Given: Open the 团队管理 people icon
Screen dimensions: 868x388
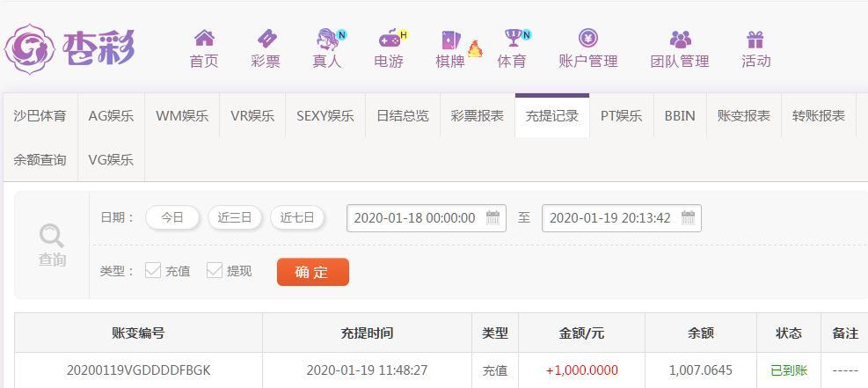Looking at the screenshot, I should point(681,40).
